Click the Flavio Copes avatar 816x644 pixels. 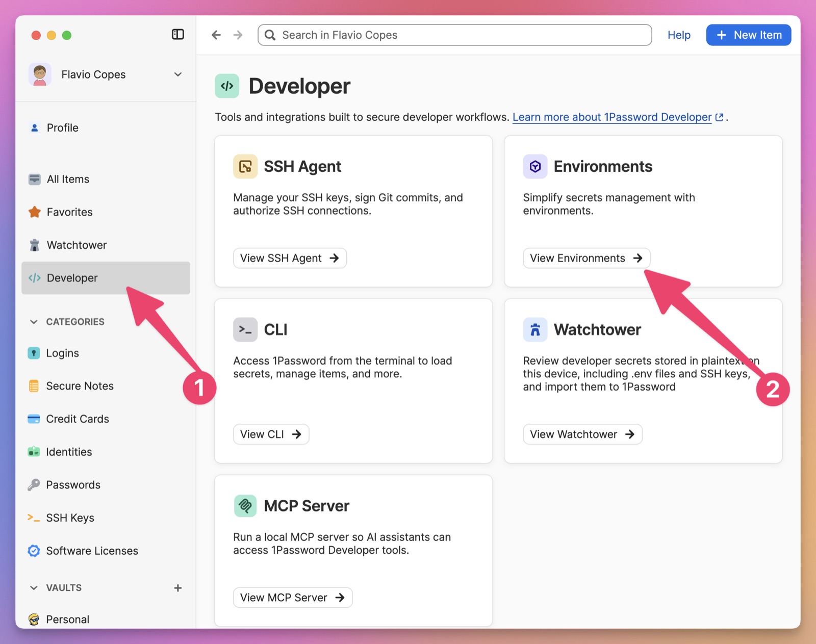(40, 74)
